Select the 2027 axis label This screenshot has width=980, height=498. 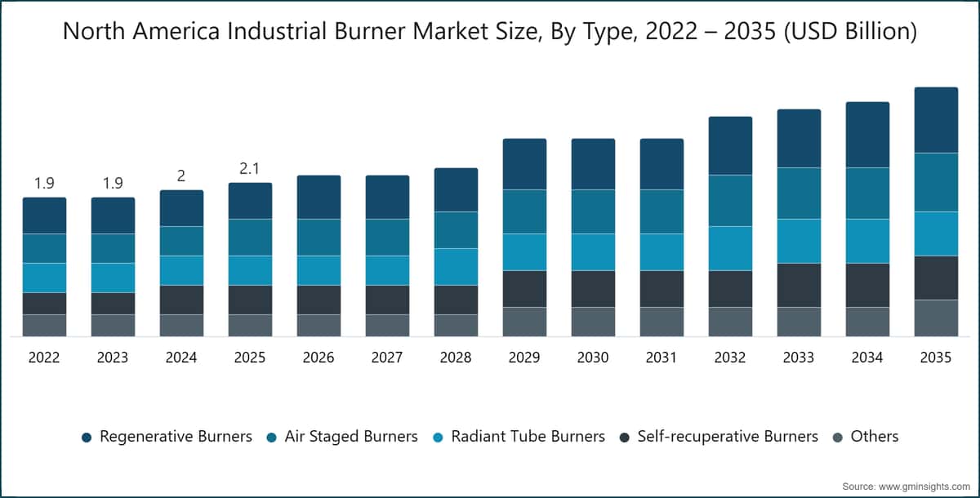pos(387,358)
